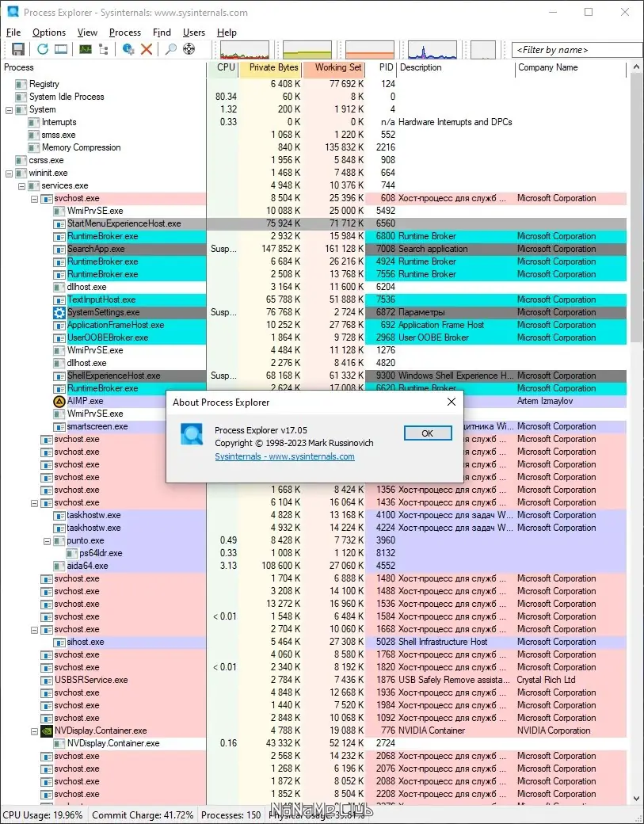The height and width of the screenshot is (824, 644).
Task: Click the Show Process Tree toolbar icon
Action: coord(104,49)
